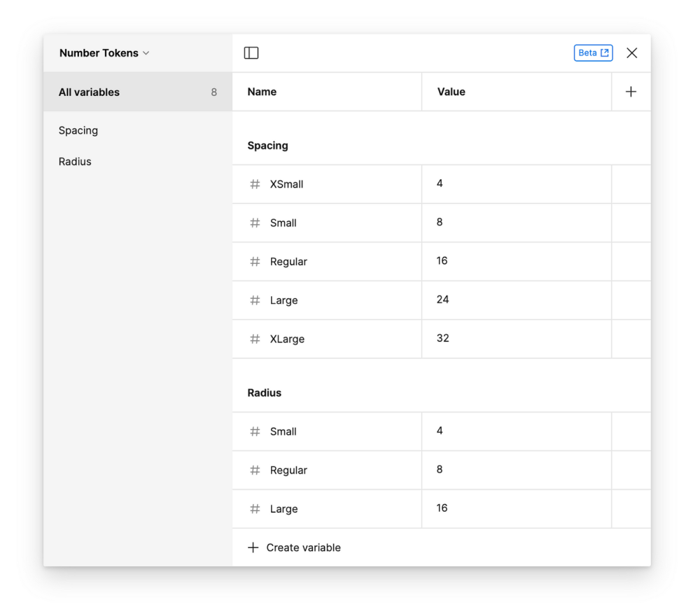Click the number icon beside XSmall spacing
This screenshot has width=700, height=607.
[255, 185]
